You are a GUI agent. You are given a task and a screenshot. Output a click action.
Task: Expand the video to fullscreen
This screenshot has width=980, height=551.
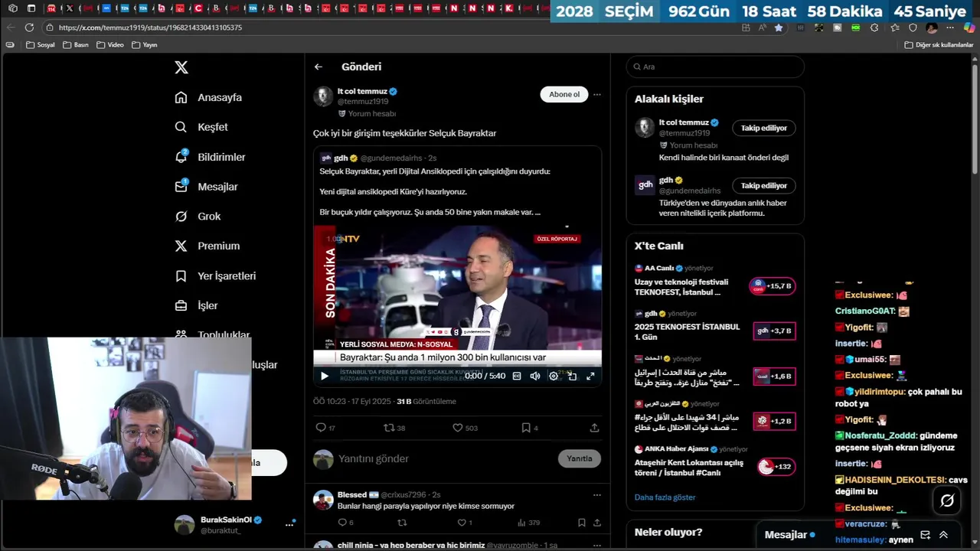pyautogui.click(x=590, y=376)
